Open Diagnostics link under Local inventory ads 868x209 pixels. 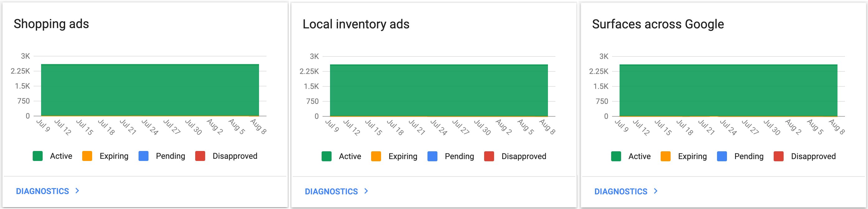pos(331,192)
